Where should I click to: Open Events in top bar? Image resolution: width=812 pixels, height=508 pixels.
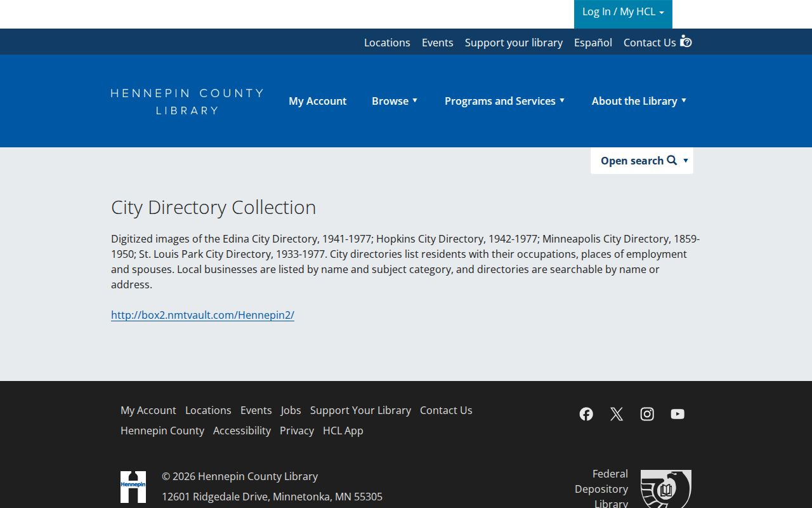point(438,43)
